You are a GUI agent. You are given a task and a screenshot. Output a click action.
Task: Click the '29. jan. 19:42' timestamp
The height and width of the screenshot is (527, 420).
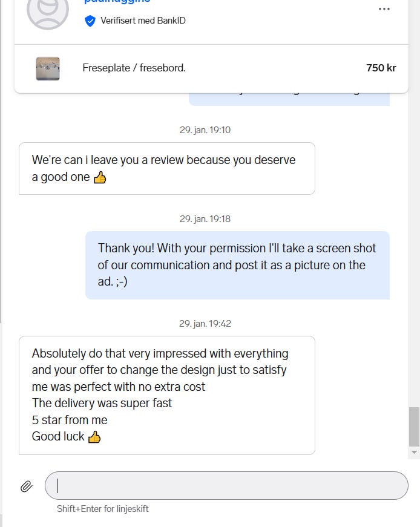click(x=205, y=324)
